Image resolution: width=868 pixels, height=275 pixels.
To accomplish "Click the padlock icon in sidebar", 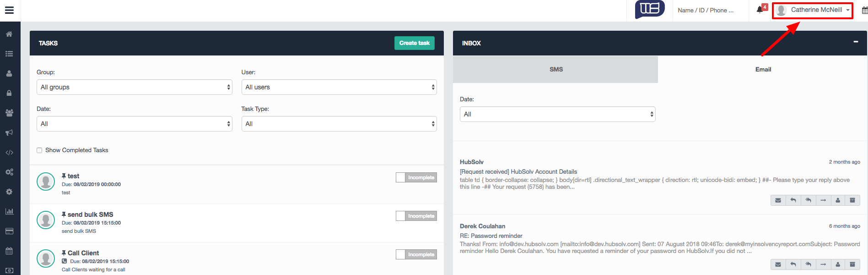I will 9,93.
